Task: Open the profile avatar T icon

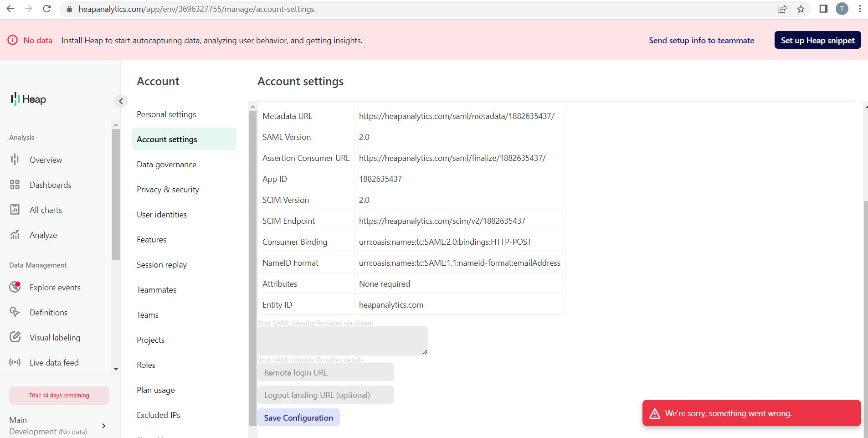Action: pyautogui.click(x=842, y=9)
